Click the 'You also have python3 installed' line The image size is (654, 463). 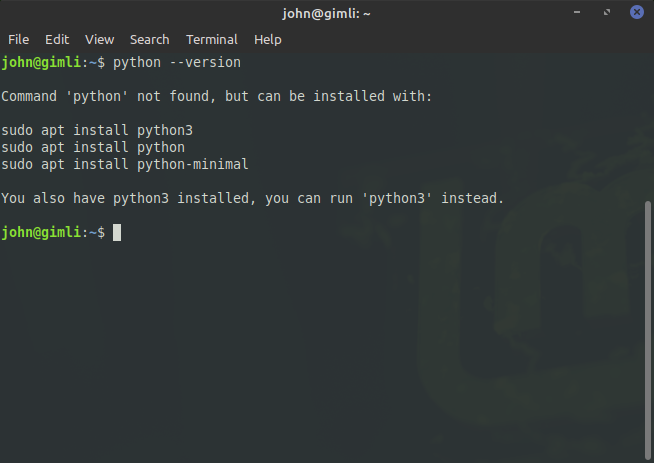click(253, 198)
